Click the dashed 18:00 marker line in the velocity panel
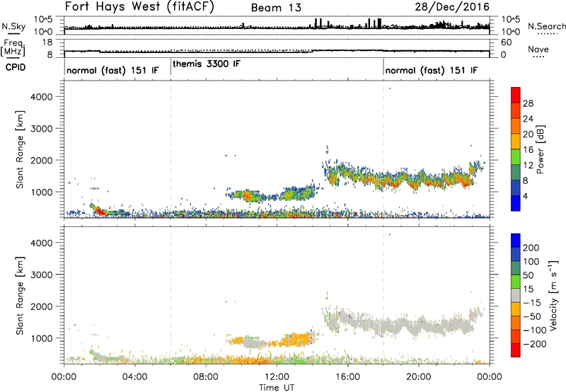 point(383,296)
